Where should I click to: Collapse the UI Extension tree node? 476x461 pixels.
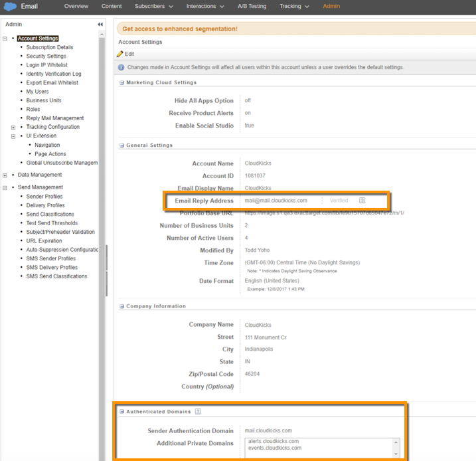point(13,136)
